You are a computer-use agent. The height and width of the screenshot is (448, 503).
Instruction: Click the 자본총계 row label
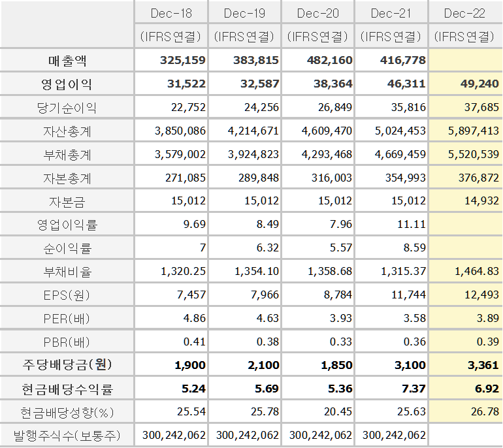[67, 178]
